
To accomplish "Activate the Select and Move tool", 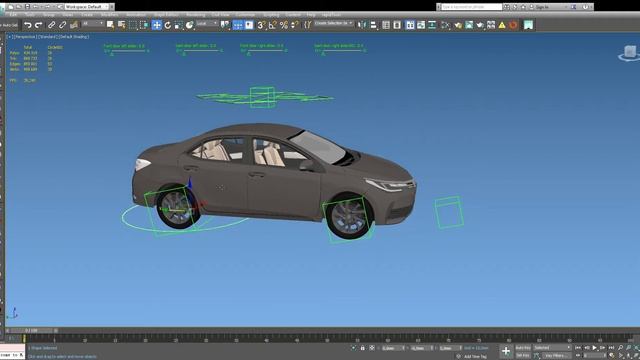I will [157, 25].
